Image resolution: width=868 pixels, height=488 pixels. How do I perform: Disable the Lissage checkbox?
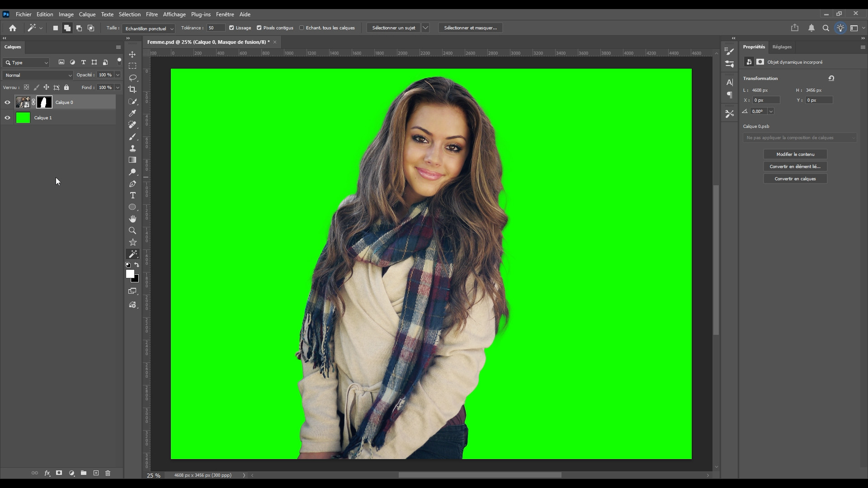231,28
